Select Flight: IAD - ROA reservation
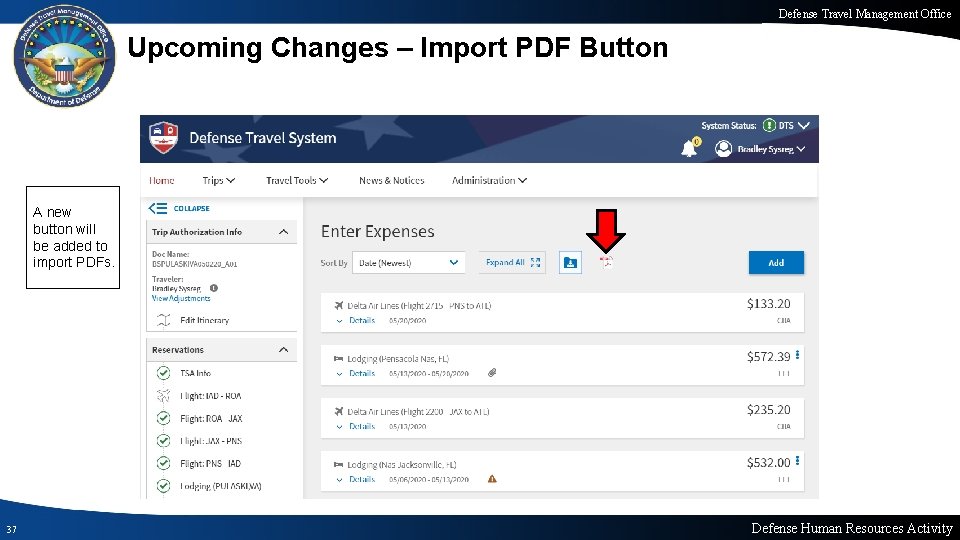 tap(211, 396)
